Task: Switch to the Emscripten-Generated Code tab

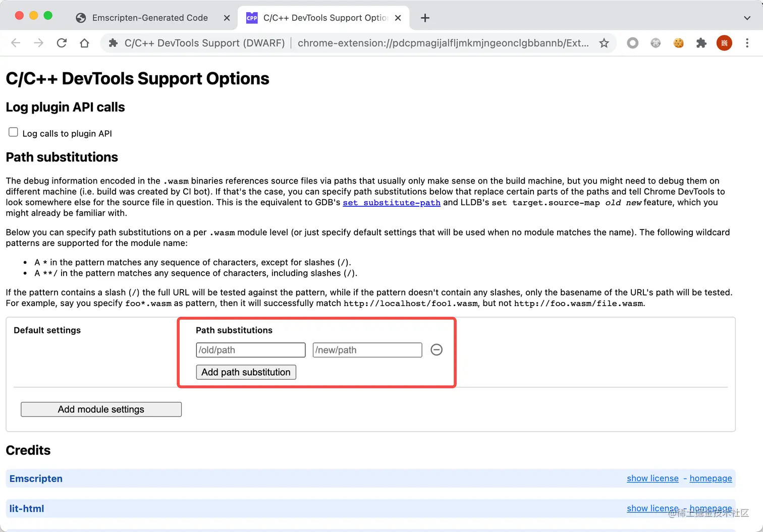Action: 150,18
